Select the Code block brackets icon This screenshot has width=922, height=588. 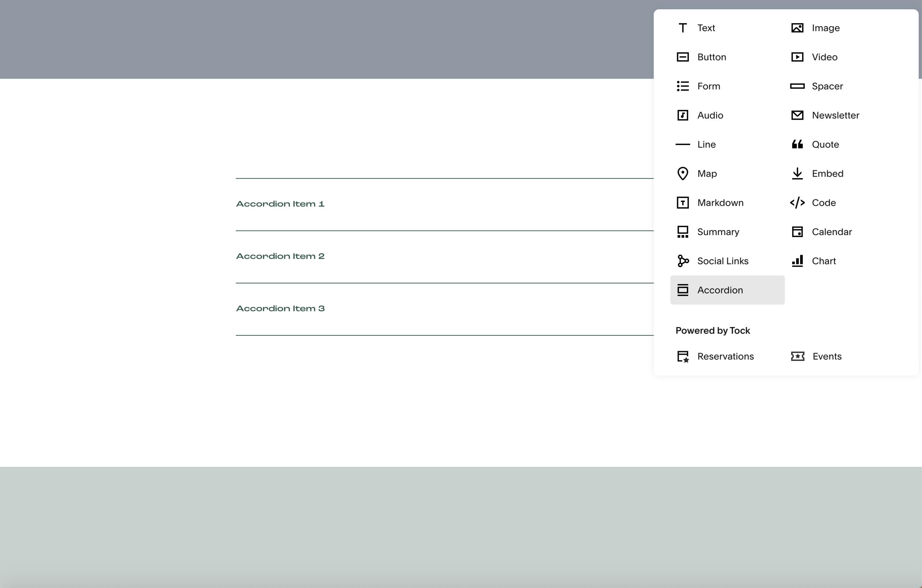(x=797, y=202)
